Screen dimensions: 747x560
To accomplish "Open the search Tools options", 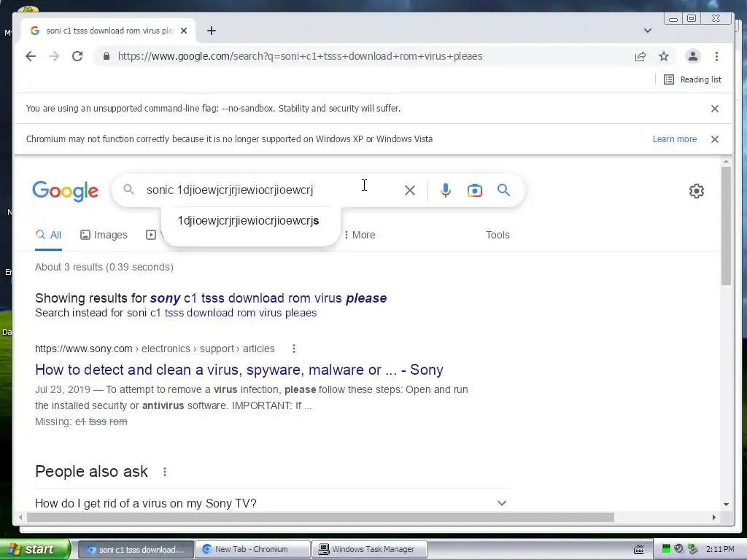I will click(498, 235).
